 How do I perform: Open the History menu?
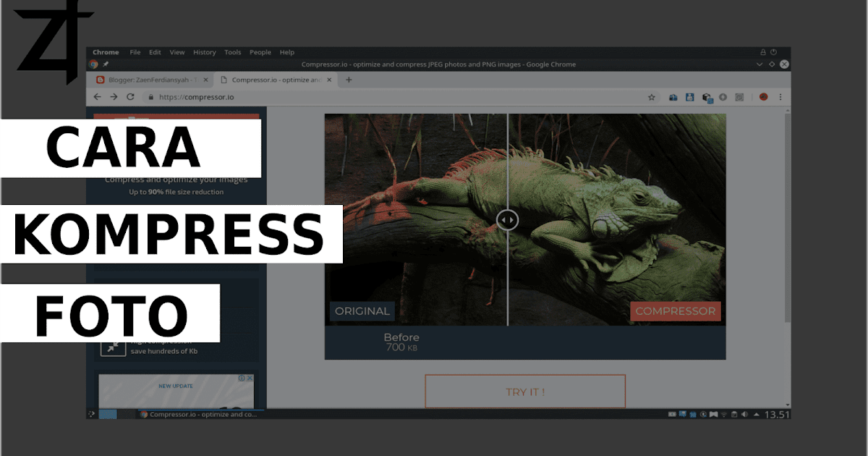tap(205, 52)
